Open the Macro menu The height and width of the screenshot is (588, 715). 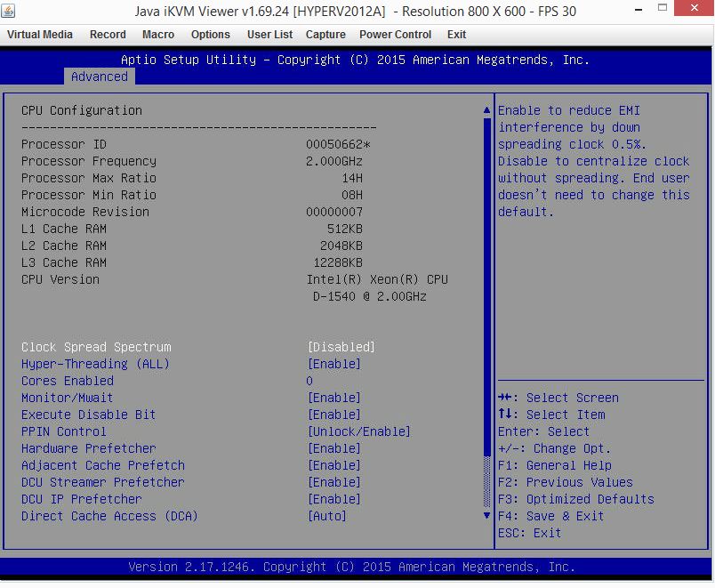click(158, 35)
